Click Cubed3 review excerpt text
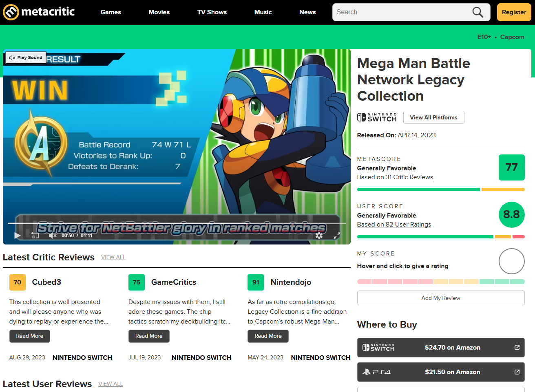 (x=59, y=312)
